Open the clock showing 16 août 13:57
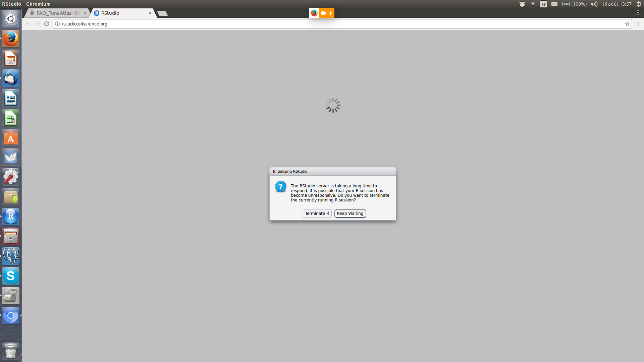Viewport: 644px width, 362px height. pyautogui.click(x=616, y=4)
